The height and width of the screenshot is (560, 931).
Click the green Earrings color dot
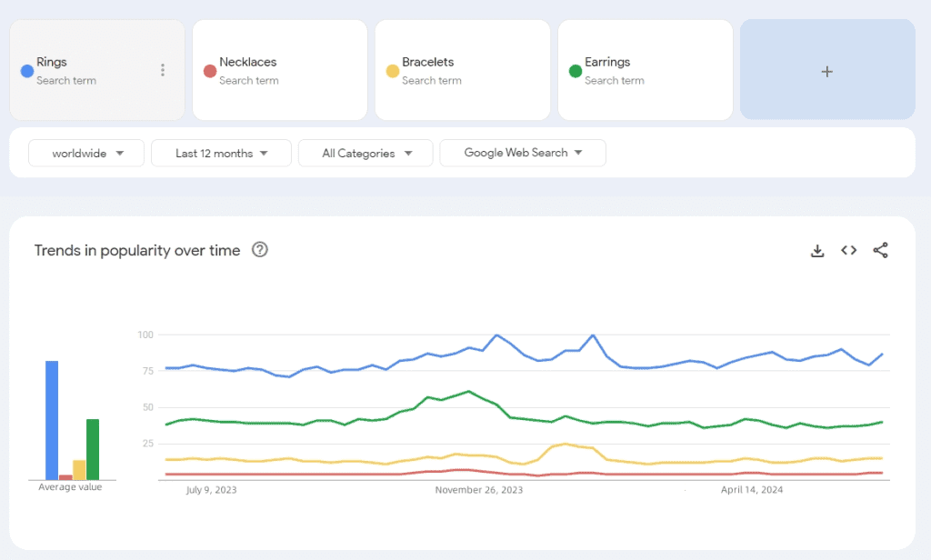click(575, 71)
